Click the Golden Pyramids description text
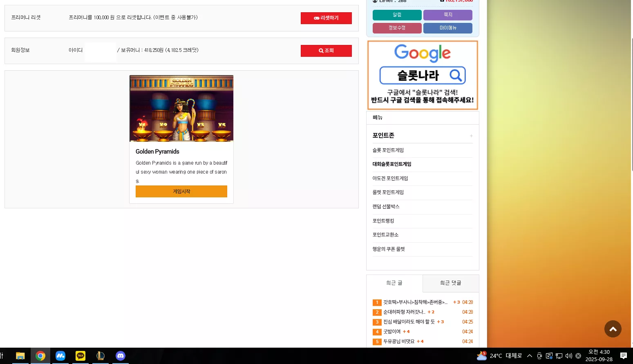 [181, 172]
